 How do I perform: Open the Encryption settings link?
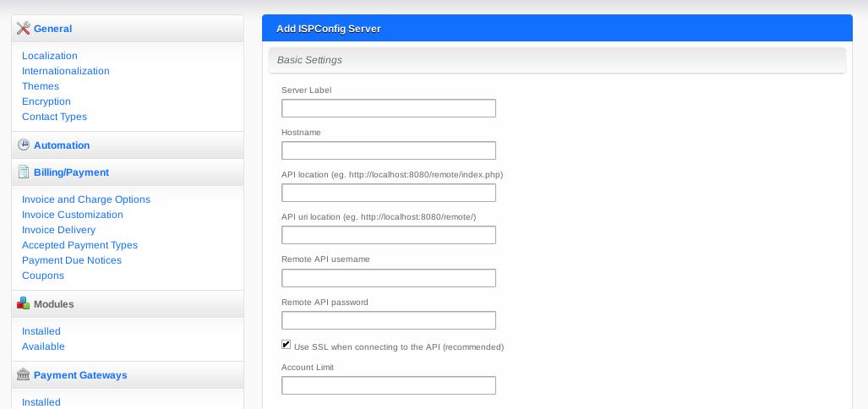(46, 101)
